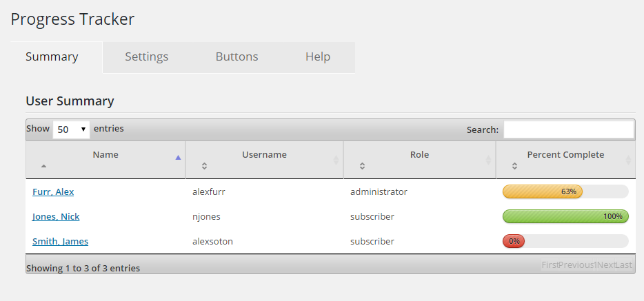Click Nick Jones' 100% progress bar

click(565, 216)
